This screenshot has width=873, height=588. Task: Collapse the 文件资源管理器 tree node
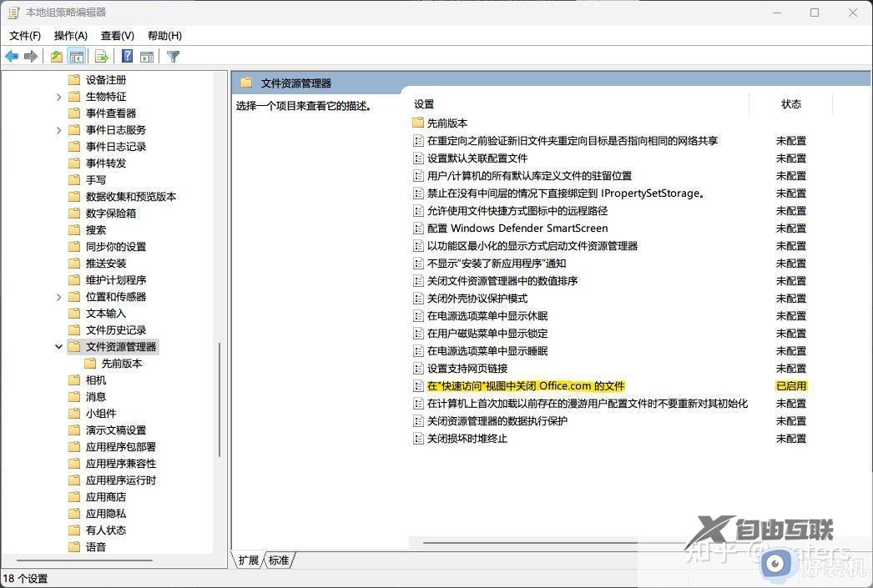(x=58, y=346)
